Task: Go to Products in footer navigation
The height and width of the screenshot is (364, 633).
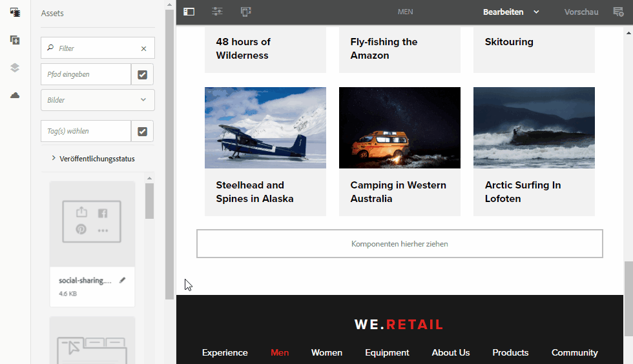Action: (x=510, y=352)
